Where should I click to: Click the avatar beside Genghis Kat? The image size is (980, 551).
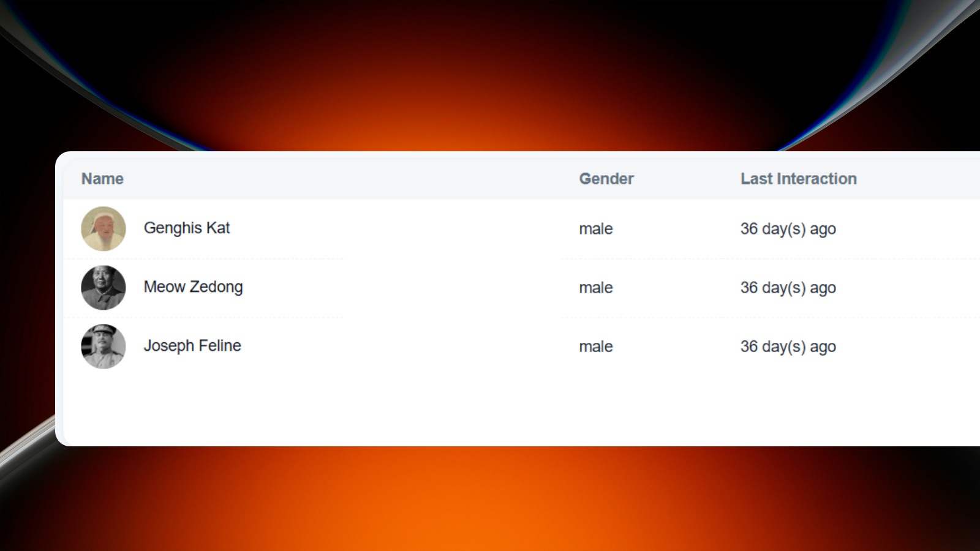tap(104, 228)
